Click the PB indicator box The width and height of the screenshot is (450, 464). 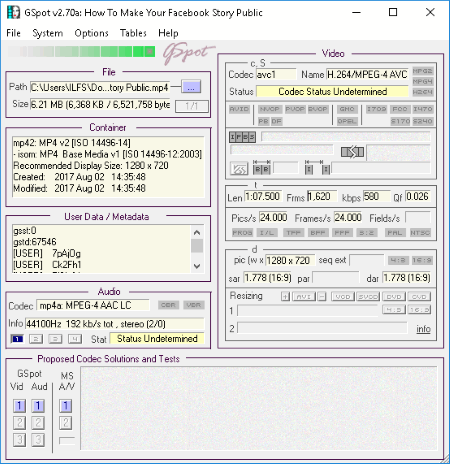click(x=263, y=121)
